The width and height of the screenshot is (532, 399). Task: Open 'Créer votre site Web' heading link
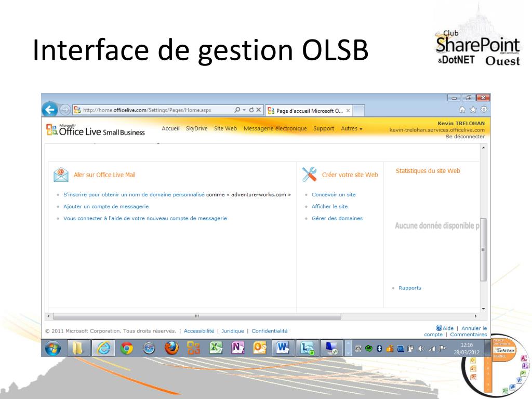tap(350, 175)
